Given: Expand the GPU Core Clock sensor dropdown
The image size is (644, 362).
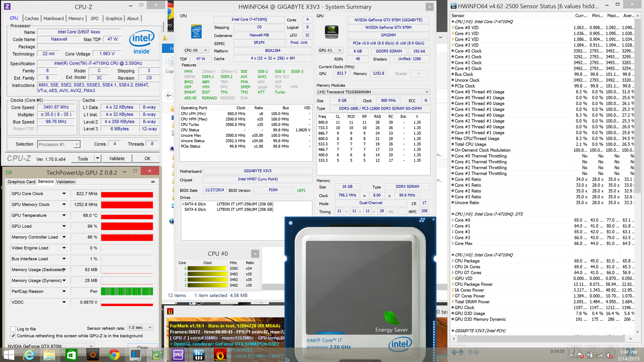Looking at the screenshot, I should click(64, 194).
